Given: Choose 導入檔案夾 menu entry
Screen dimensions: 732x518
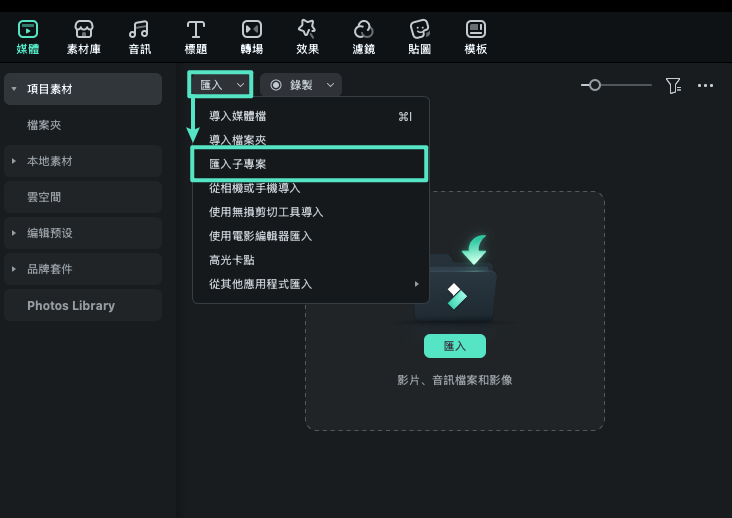Looking at the screenshot, I should 310,140.
